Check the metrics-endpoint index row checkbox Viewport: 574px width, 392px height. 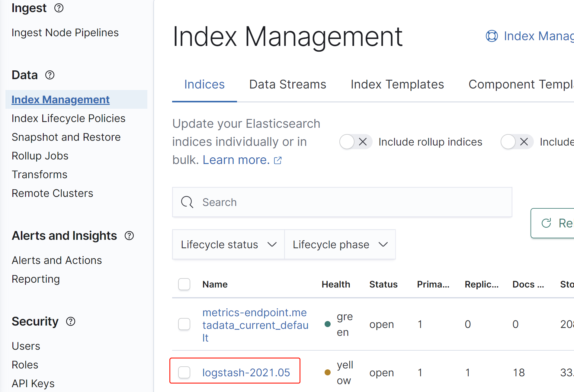[184, 324]
